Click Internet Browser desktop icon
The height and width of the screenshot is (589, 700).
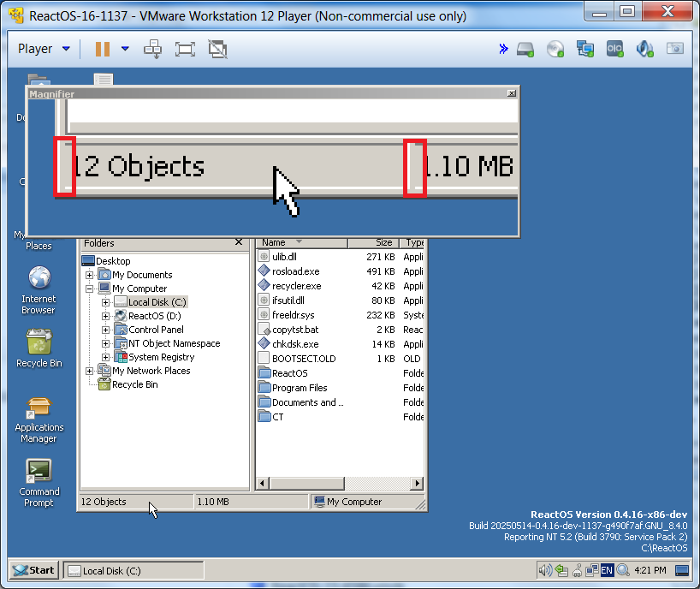tap(39, 290)
